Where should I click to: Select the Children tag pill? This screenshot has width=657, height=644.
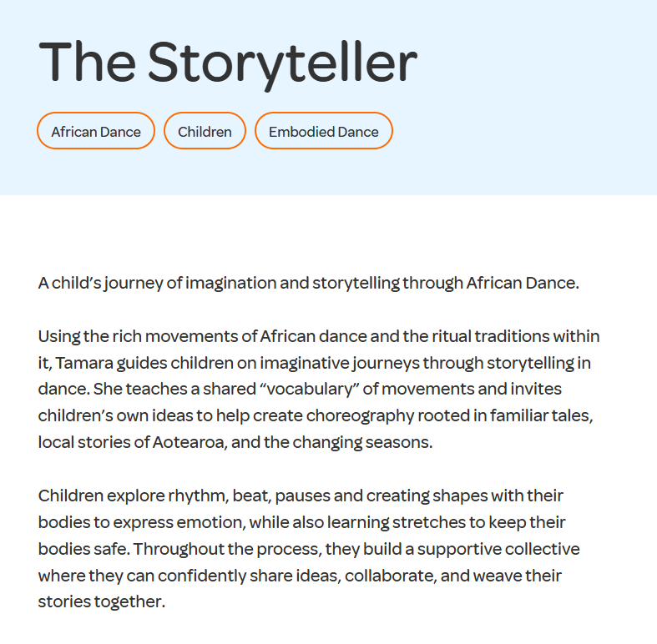(x=205, y=131)
